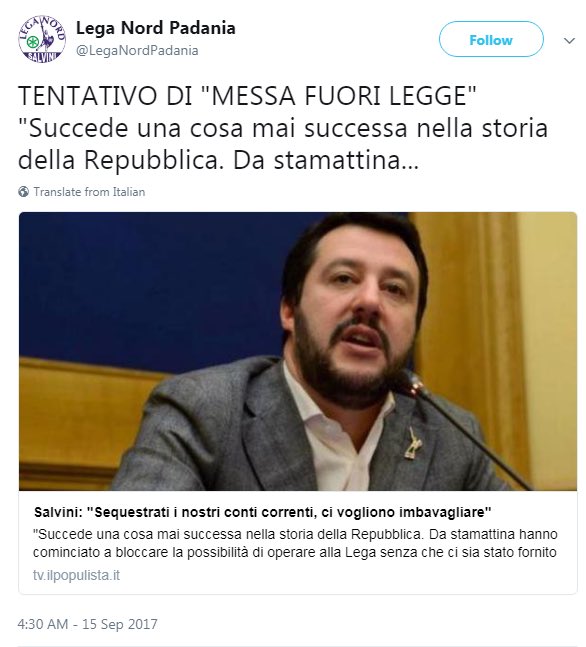Open the Lega Nord Padania profile name
The image size is (586, 647).
point(156,28)
